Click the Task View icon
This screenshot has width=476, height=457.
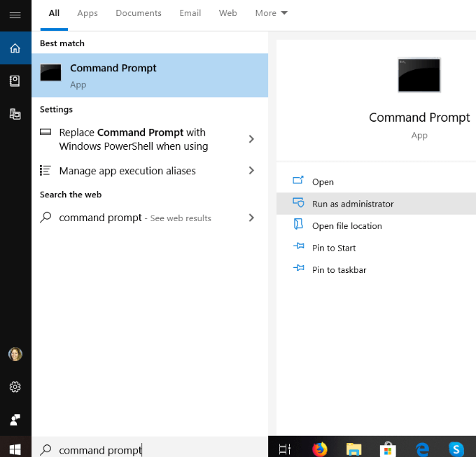click(x=285, y=449)
